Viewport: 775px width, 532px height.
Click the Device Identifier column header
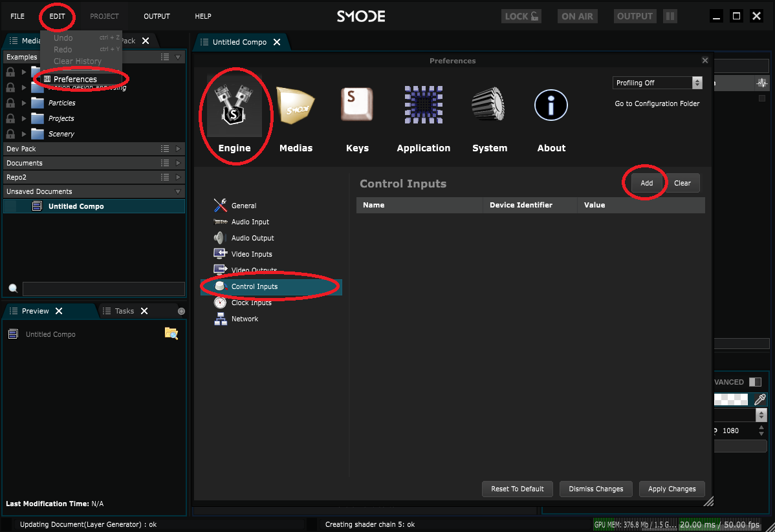point(530,205)
